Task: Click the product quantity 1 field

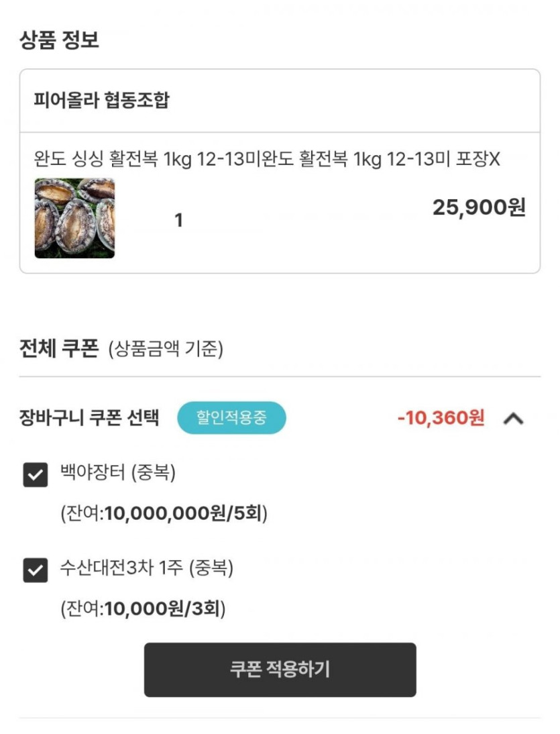Action: tap(178, 220)
